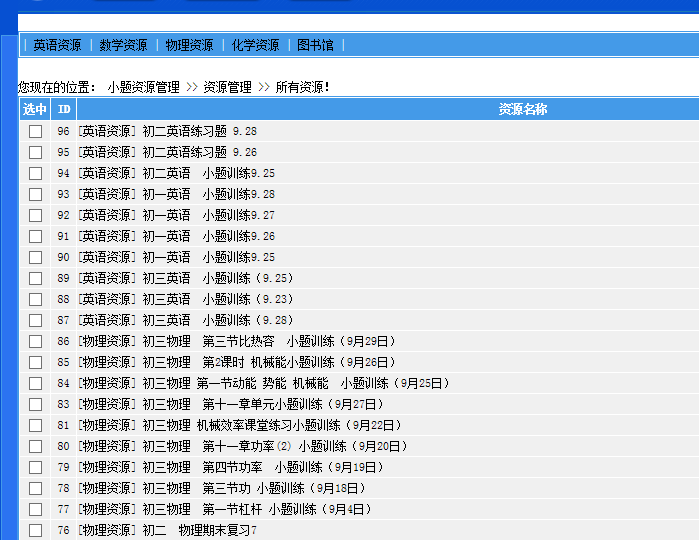699x540 pixels.
Task: Click the 资源名称 column header
Action: pos(522,109)
